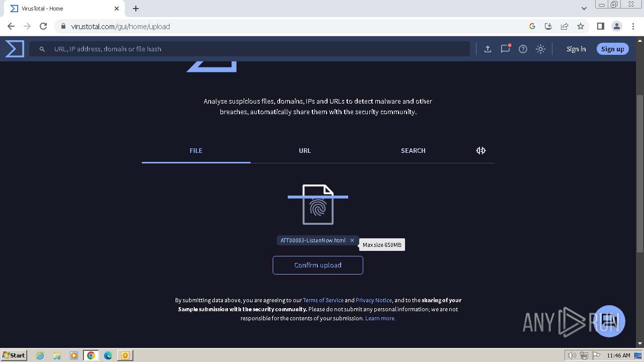The image size is (644, 362).
Task: Open the Windows Start button
Action: point(14,355)
